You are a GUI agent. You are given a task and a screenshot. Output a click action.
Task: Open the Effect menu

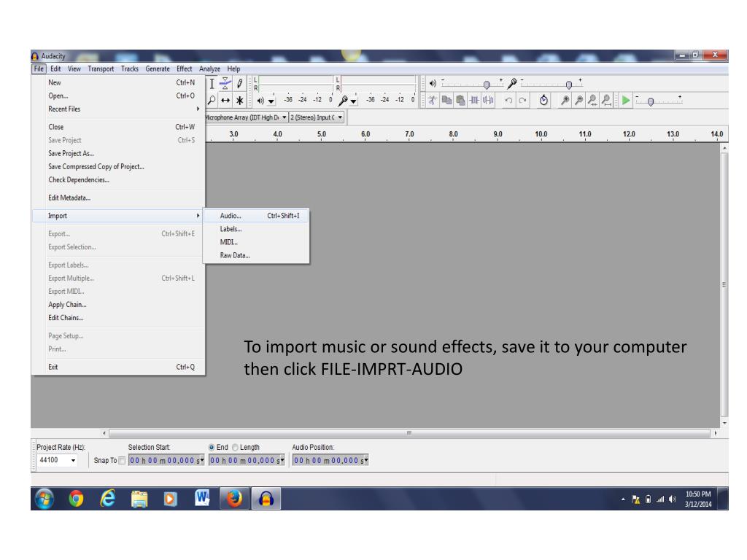coord(184,69)
